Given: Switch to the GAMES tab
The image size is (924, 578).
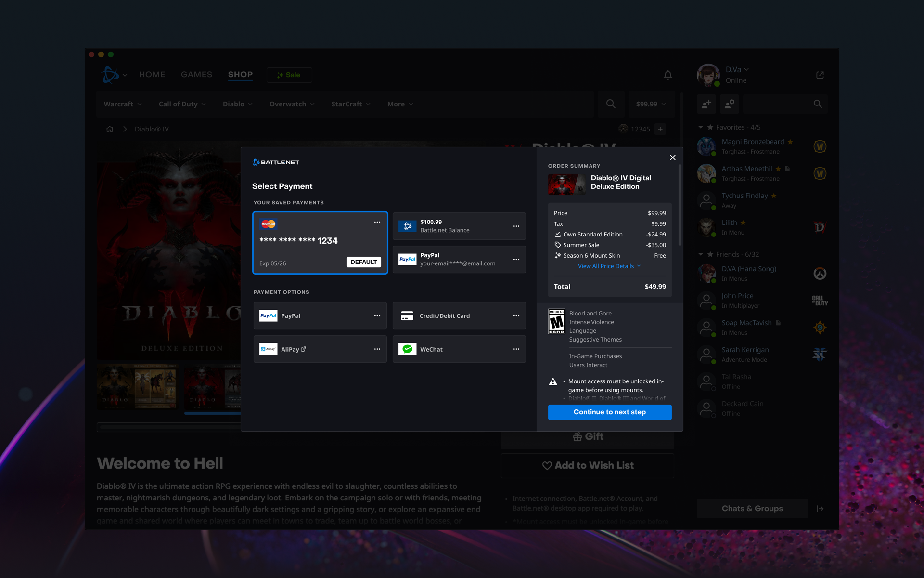Looking at the screenshot, I should tap(196, 75).
